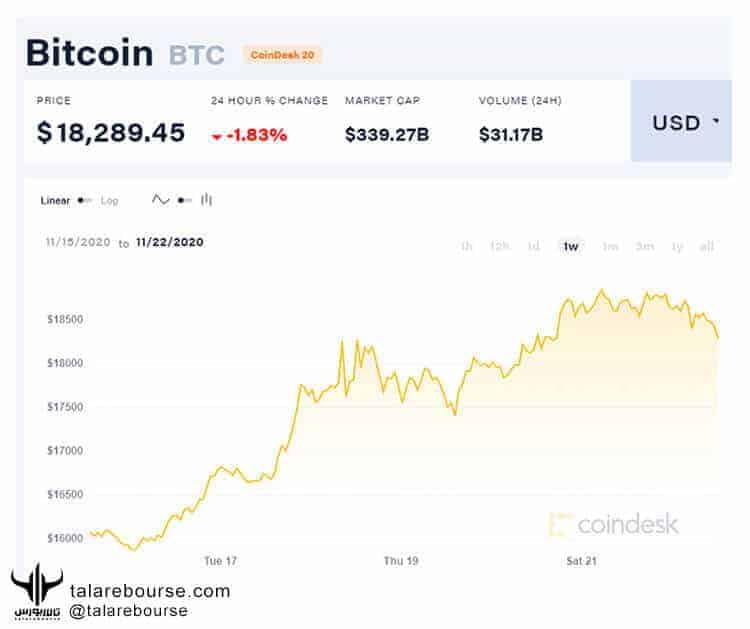
Task: Click the chart peak near Sat 21
Action: [601, 291]
